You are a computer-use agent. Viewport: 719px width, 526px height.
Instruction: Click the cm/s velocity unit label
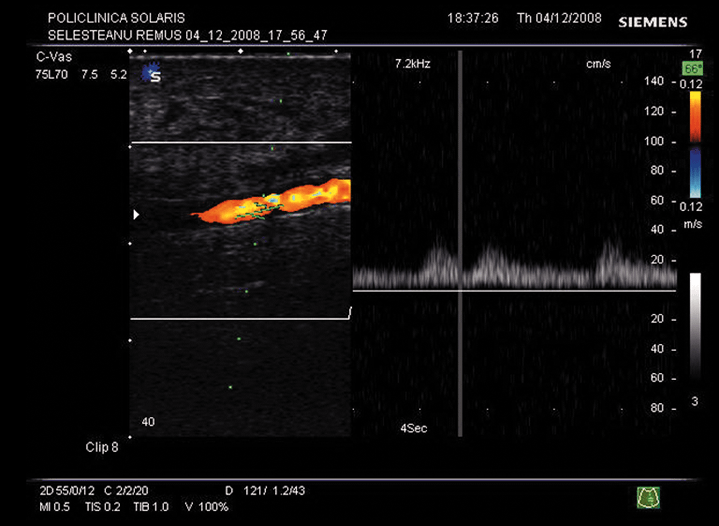599,63
